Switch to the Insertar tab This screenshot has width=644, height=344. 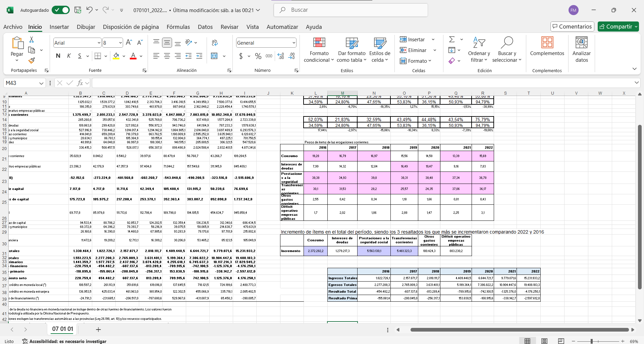click(59, 27)
